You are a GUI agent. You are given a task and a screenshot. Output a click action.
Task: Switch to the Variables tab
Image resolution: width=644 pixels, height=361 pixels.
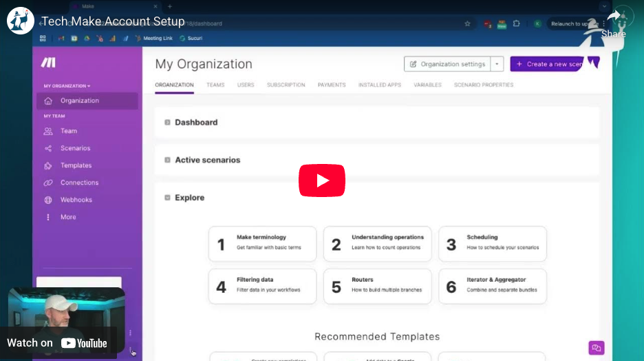[x=427, y=85]
